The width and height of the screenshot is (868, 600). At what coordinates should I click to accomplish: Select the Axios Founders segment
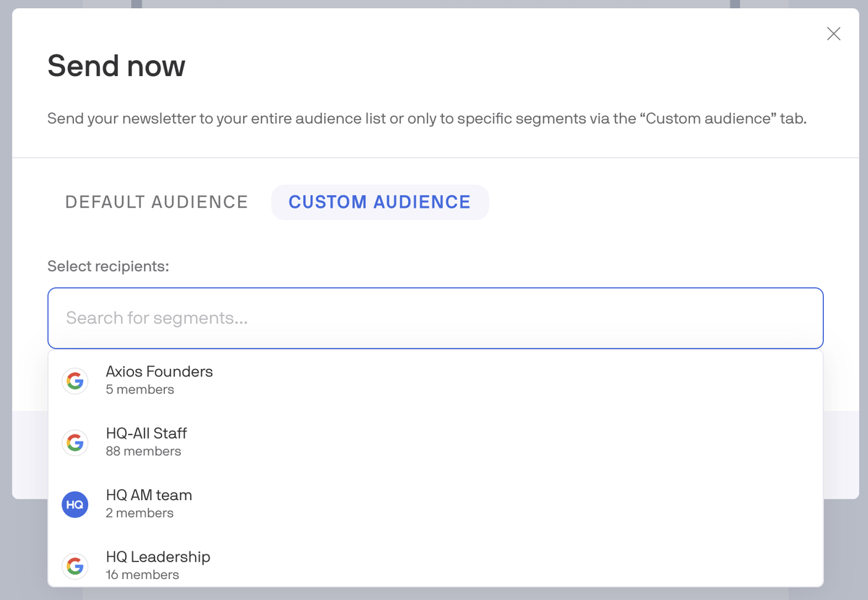pyautogui.click(x=435, y=381)
